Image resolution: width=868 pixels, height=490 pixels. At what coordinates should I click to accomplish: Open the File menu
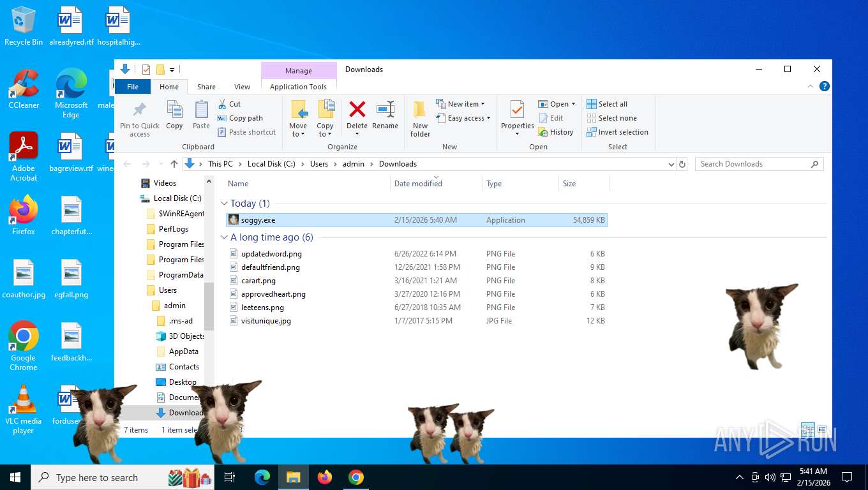coord(133,87)
